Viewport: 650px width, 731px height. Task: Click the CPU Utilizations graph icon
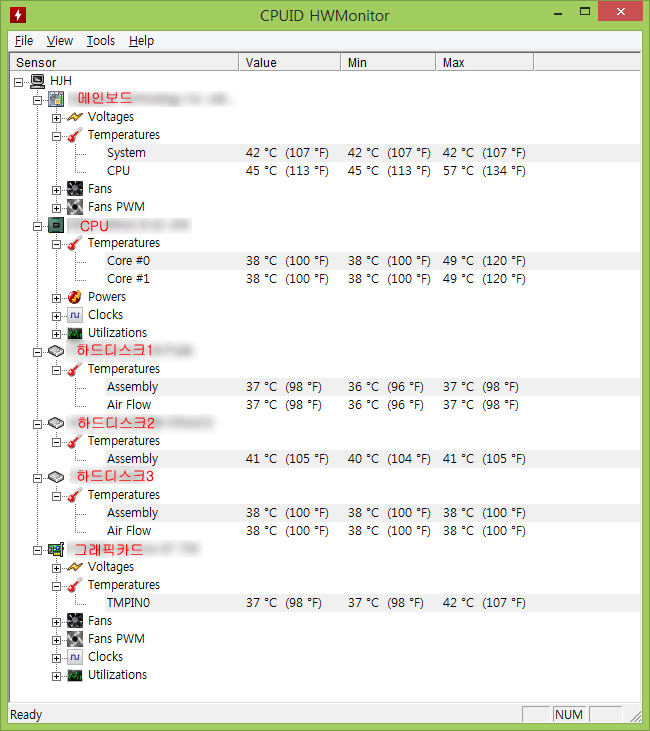(x=75, y=333)
